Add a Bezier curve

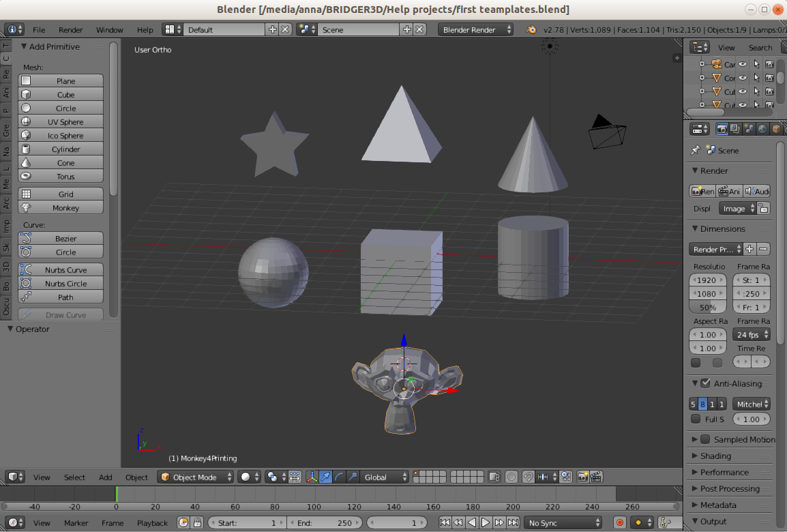pyautogui.click(x=61, y=239)
